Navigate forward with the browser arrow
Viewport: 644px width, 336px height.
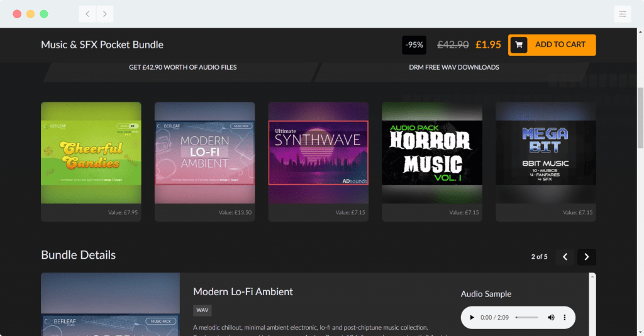pos(105,14)
